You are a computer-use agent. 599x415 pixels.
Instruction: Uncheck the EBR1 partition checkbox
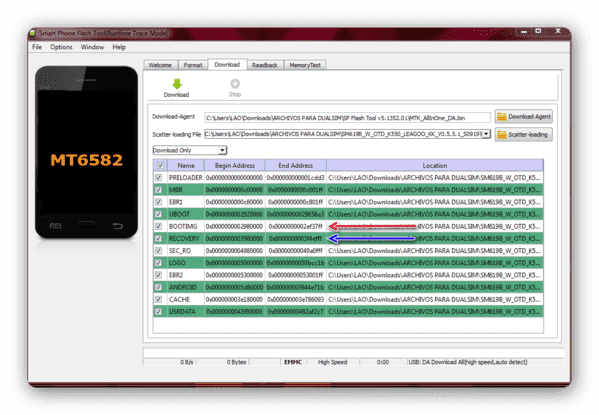(x=159, y=202)
